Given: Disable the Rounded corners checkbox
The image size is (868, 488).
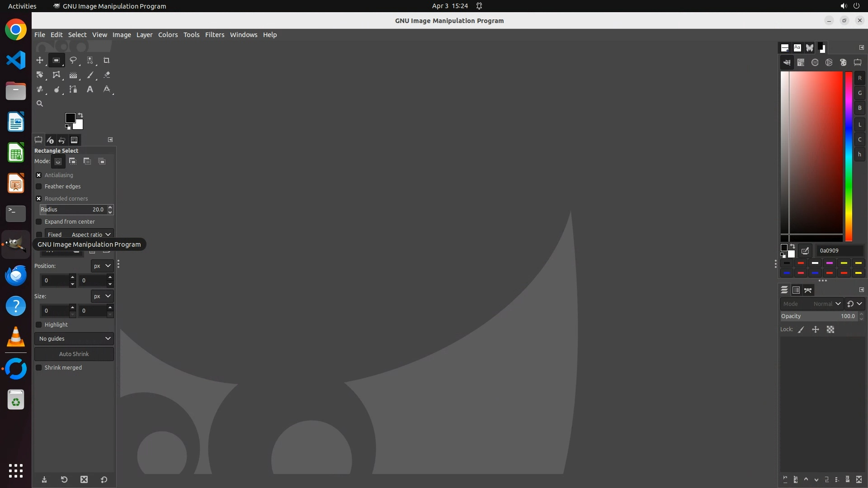Looking at the screenshot, I should 39,198.
